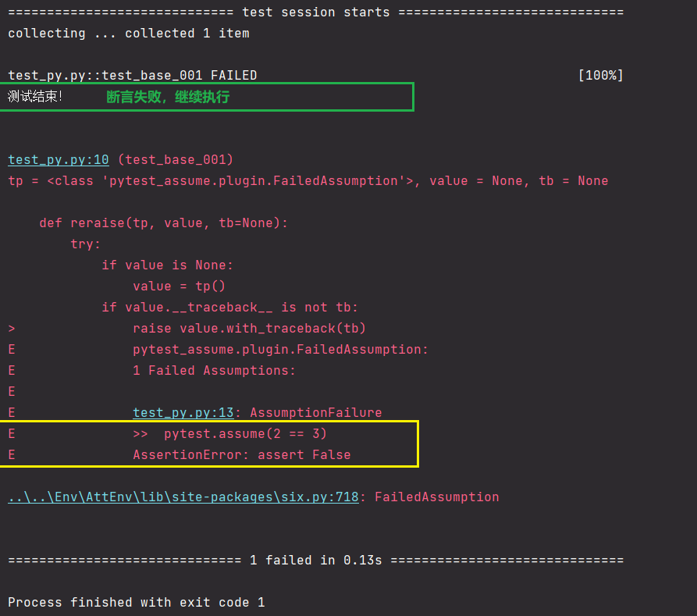Click the '1 failed in 0.13s' summary line

click(x=315, y=561)
